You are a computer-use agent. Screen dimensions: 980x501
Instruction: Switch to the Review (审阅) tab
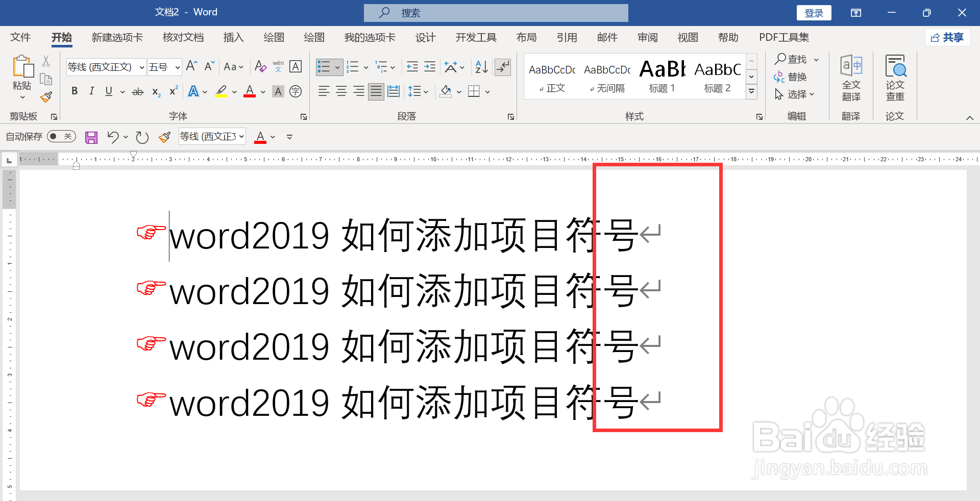pyautogui.click(x=647, y=37)
